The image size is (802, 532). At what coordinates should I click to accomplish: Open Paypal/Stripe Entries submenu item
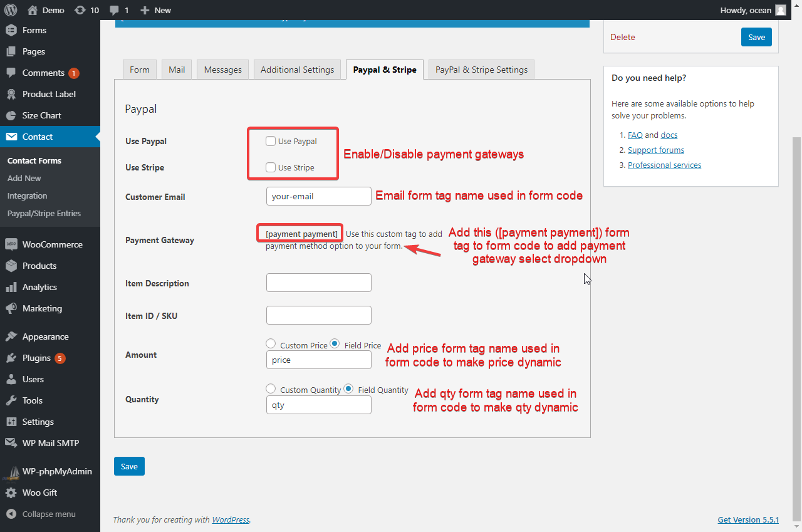point(44,213)
